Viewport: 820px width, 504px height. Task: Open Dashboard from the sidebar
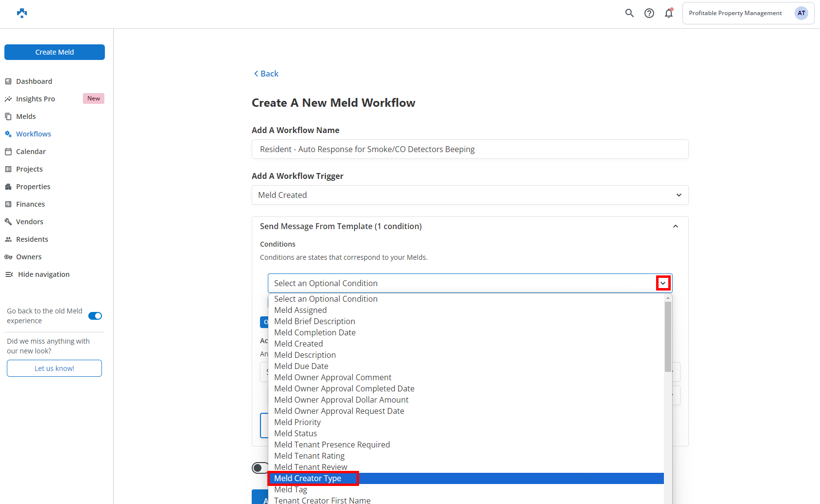[34, 81]
